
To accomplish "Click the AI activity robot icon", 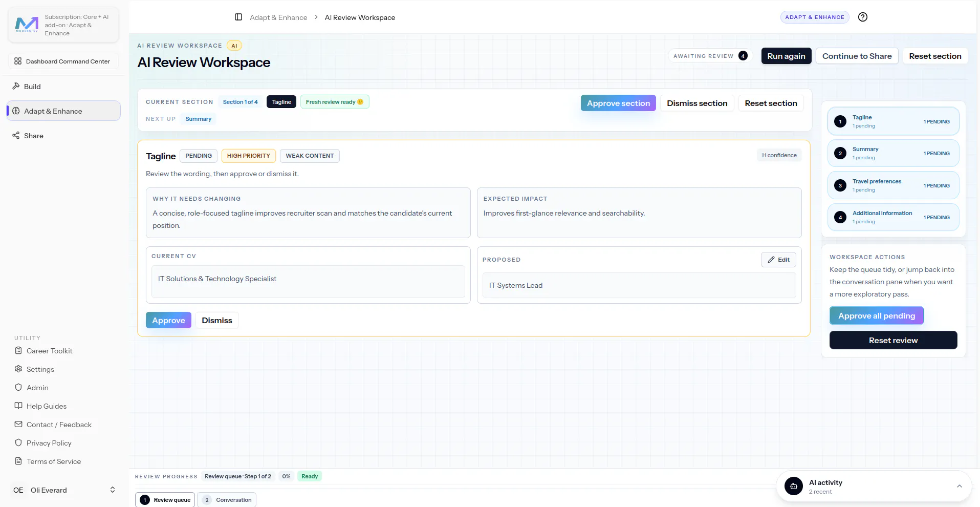I will (794, 486).
